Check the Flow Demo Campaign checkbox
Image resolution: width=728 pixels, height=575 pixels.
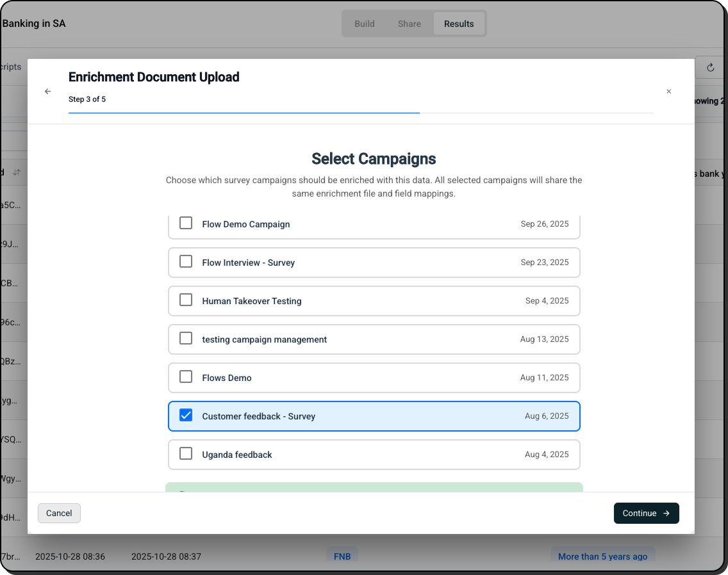(x=186, y=223)
